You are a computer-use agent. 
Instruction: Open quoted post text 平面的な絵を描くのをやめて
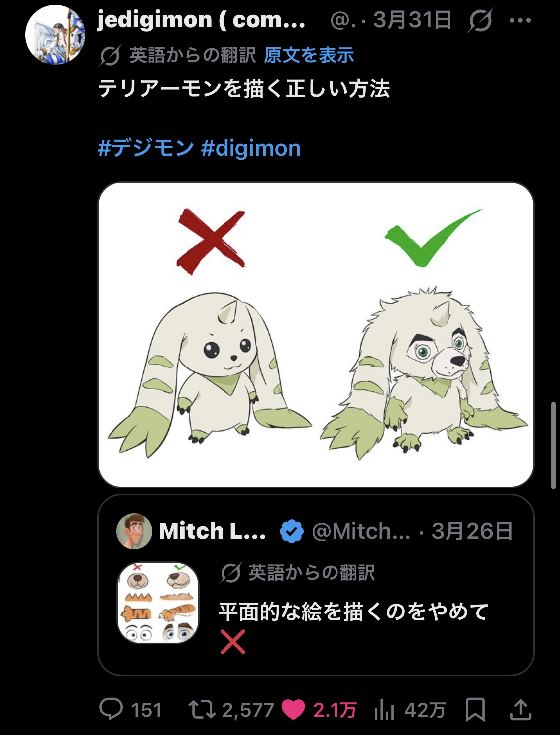[x=354, y=612]
